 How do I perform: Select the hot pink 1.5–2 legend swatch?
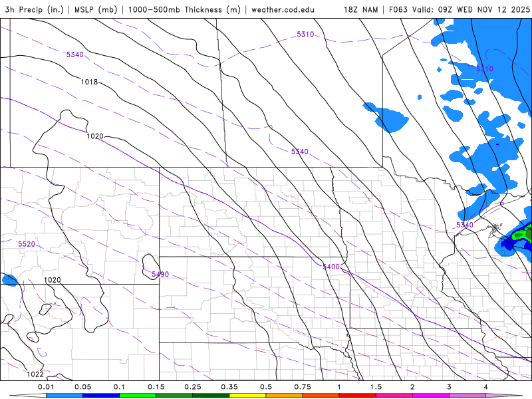(394, 396)
